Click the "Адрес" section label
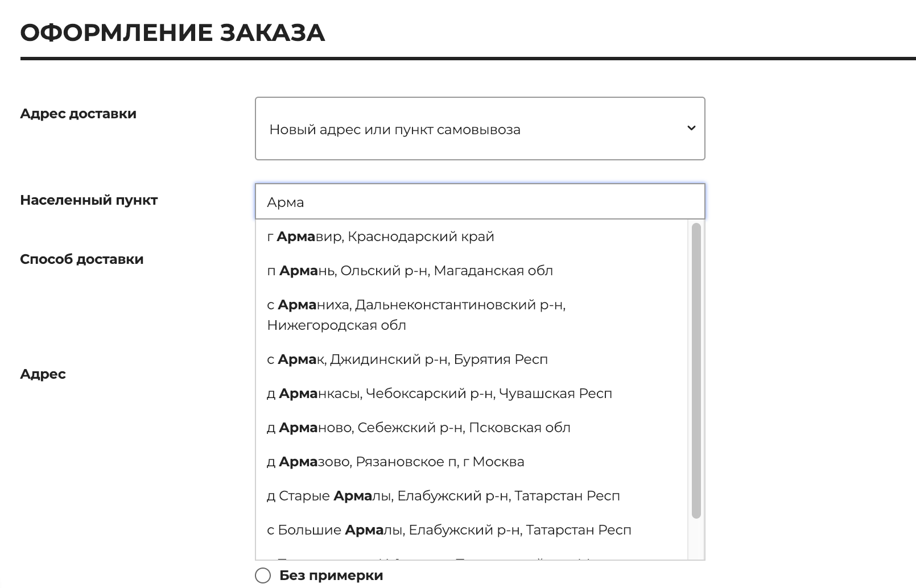 (43, 374)
